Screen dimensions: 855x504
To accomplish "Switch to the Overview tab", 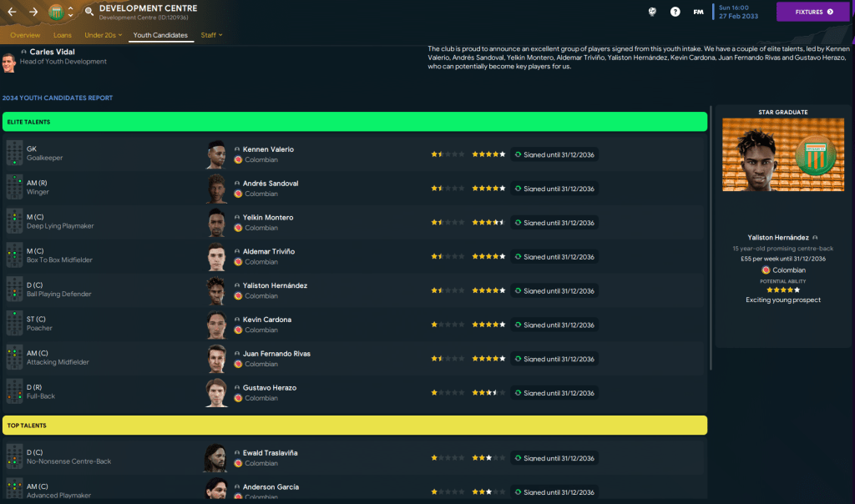I will point(25,35).
